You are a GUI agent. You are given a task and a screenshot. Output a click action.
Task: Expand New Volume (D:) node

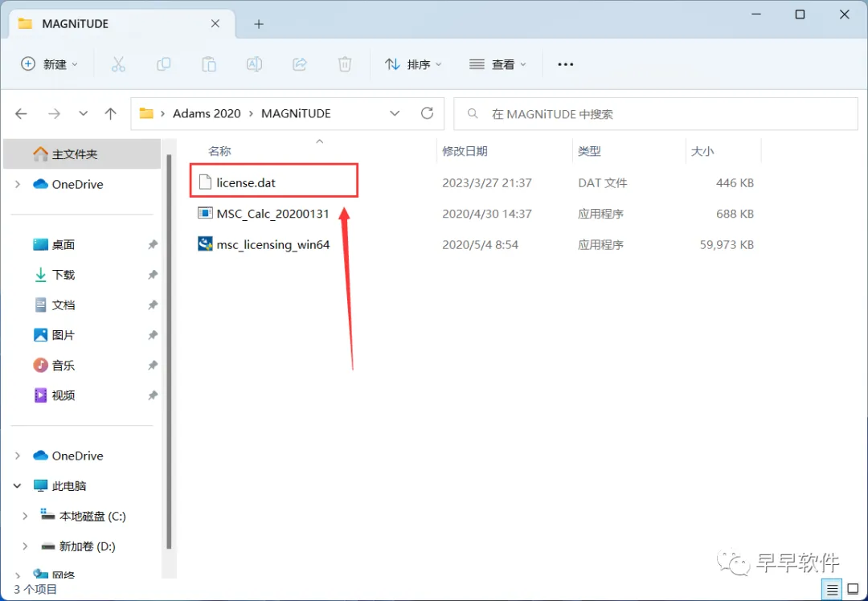(25, 546)
